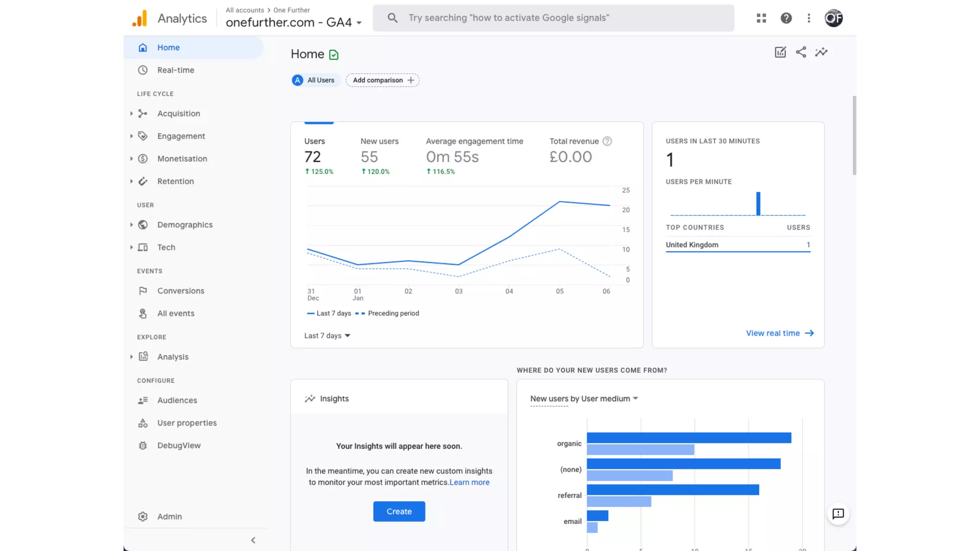980x551 pixels.
Task: Open the help question mark icon
Action: [x=786, y=18]
